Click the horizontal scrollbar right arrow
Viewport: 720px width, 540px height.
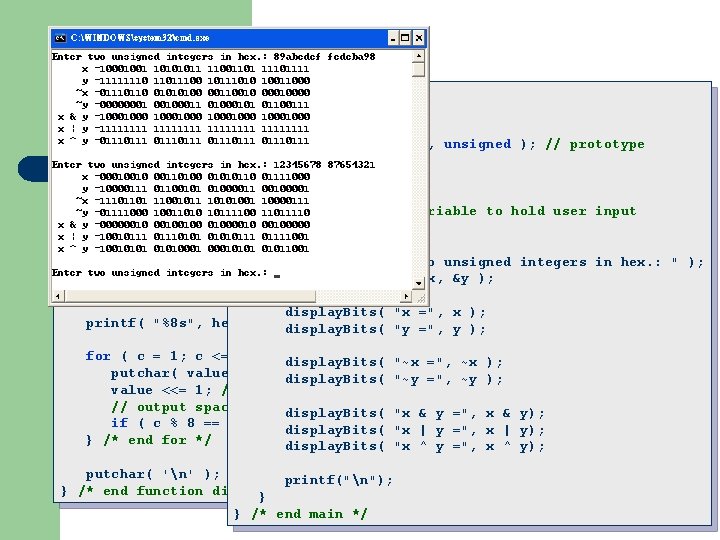coord(406,296)
